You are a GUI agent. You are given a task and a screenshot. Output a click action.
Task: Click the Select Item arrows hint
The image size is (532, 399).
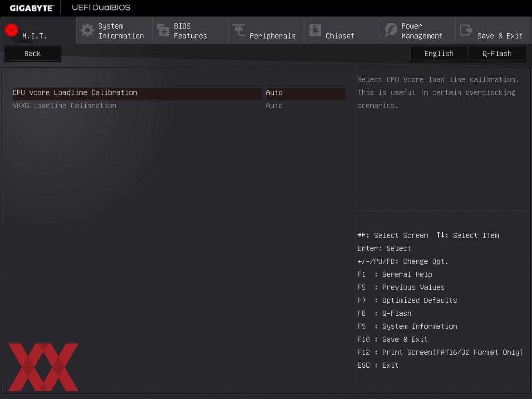coord(468,235)
